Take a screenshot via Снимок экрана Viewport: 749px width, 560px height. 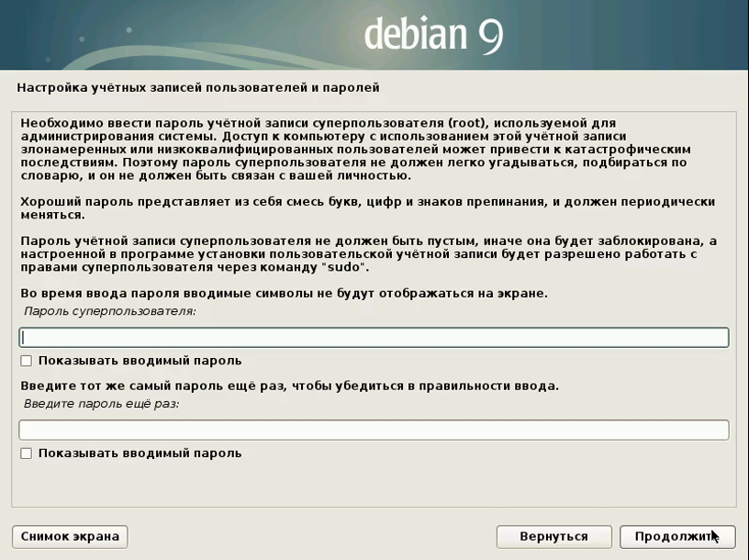[x=70, y=536]
